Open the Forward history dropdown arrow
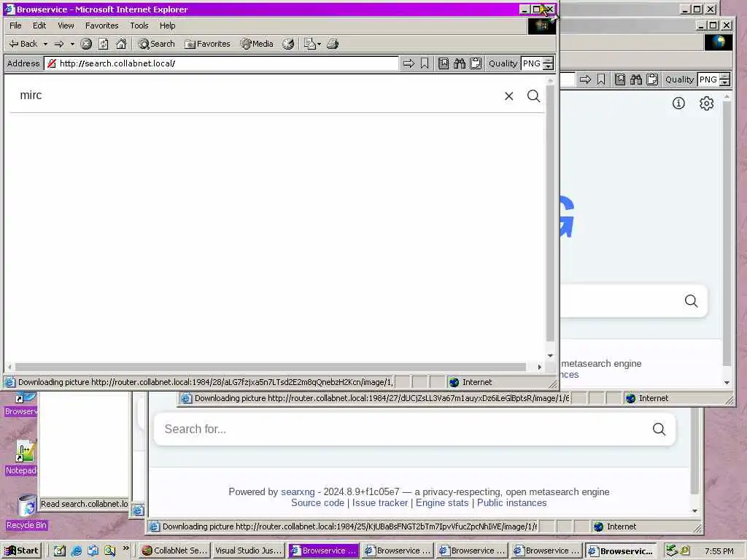 tap(72, 44)
